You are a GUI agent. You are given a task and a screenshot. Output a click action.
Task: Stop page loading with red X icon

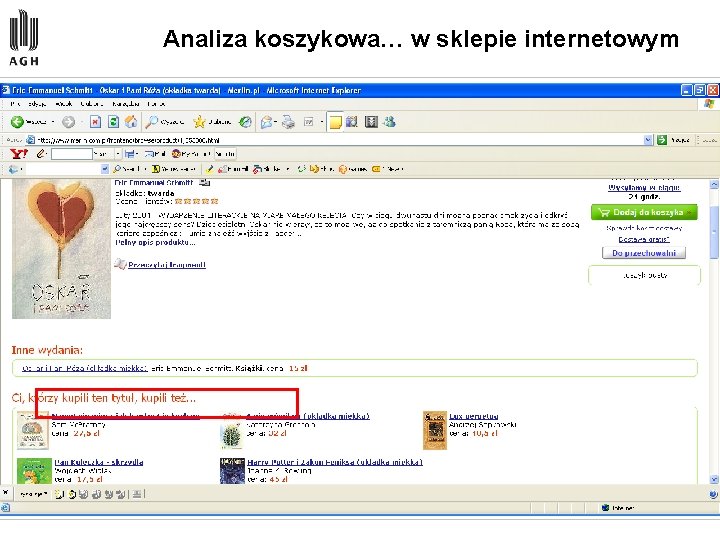coord(95,122)
